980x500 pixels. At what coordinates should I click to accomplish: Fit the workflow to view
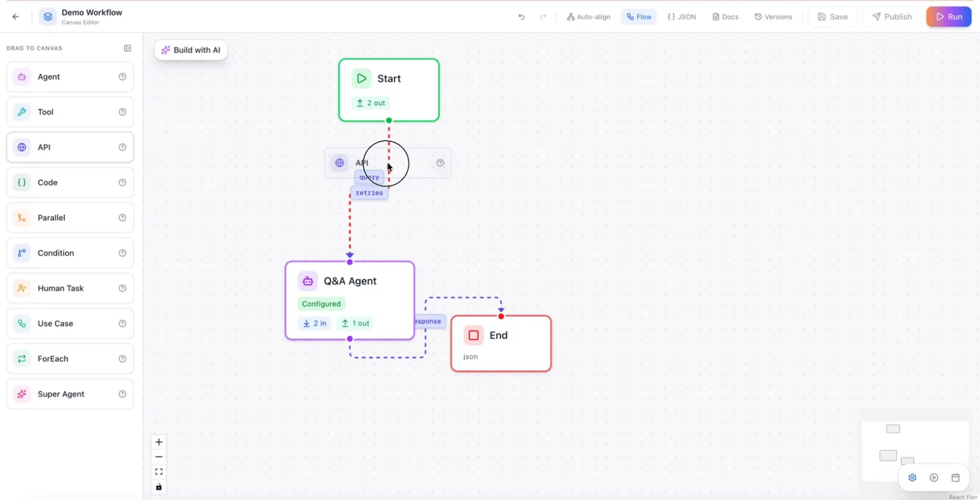(159, 472)
